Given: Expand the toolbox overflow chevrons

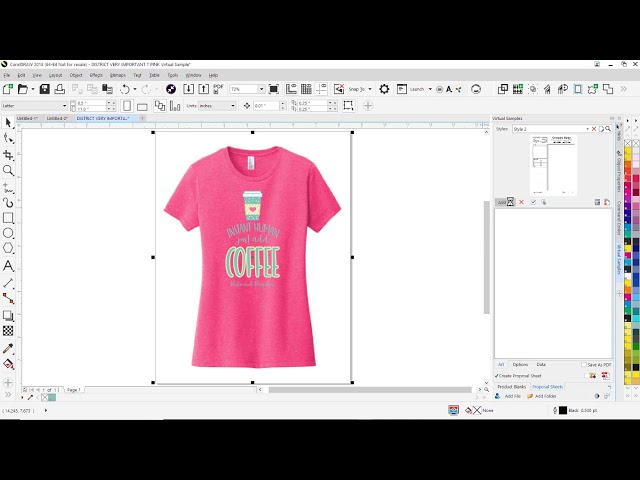Looking at the screenshot, I should (8, 394).
